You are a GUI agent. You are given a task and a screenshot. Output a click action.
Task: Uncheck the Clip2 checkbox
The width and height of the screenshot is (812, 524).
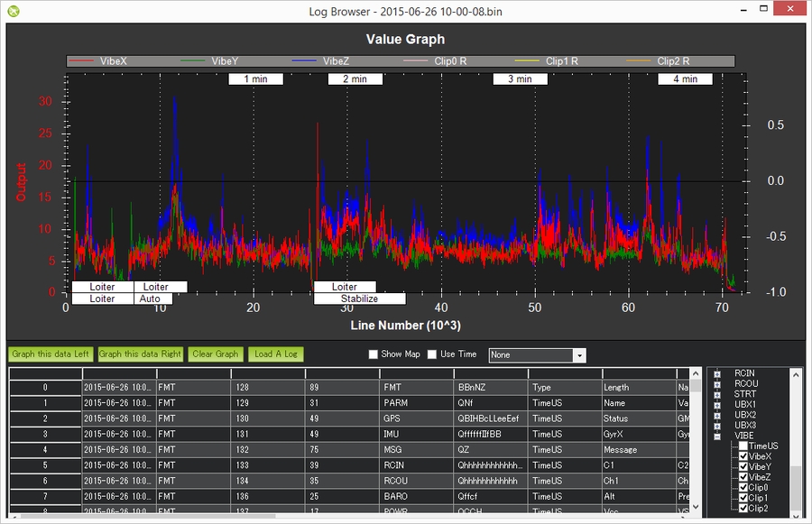point(743,509)
